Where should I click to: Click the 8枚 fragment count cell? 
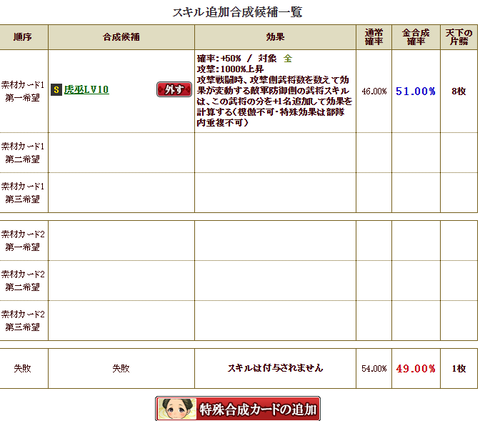tap(459, 91)
